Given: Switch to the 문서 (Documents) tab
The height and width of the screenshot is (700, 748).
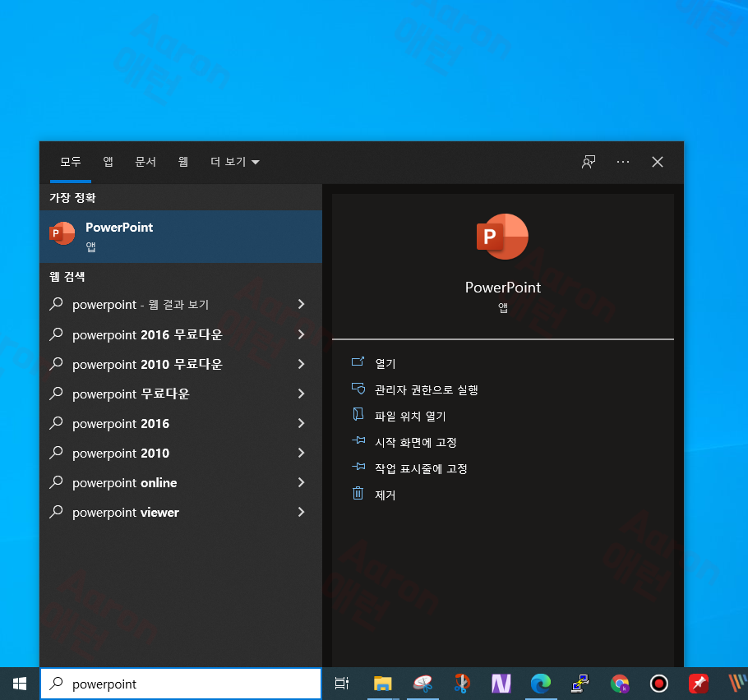Looking at the screenshot, I should click(145, 162).
